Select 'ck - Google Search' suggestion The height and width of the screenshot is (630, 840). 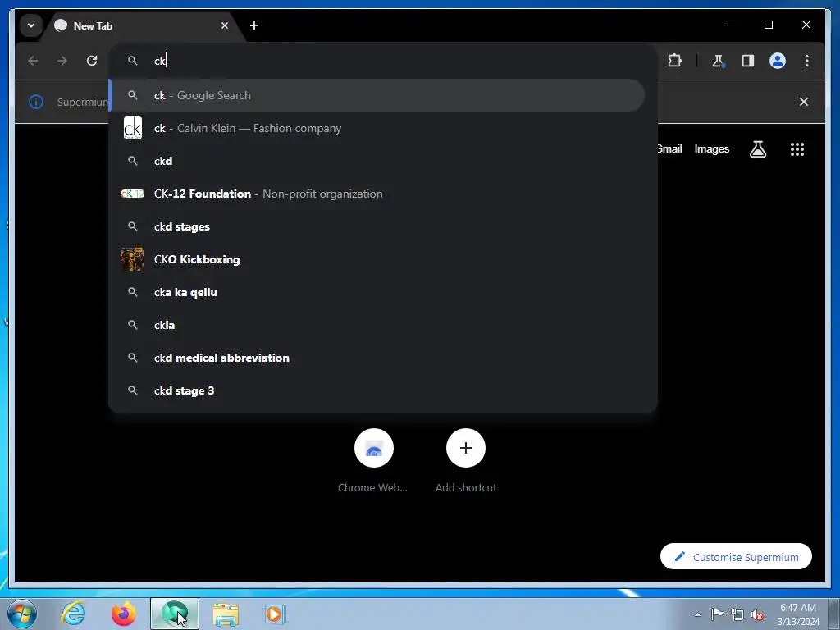click(377, 95)
